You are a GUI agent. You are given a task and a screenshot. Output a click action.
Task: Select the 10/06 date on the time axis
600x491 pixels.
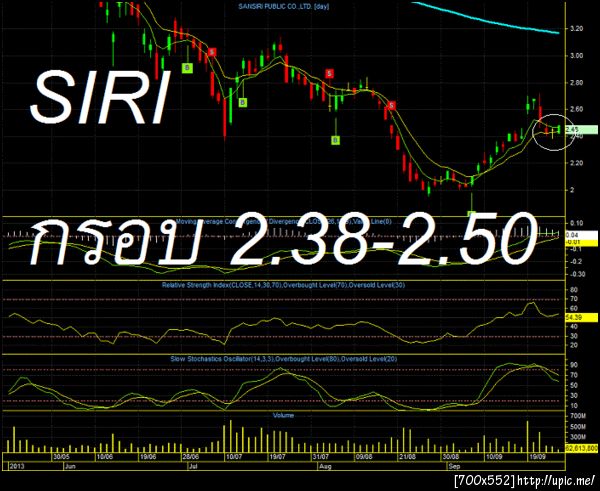[105, 457]
